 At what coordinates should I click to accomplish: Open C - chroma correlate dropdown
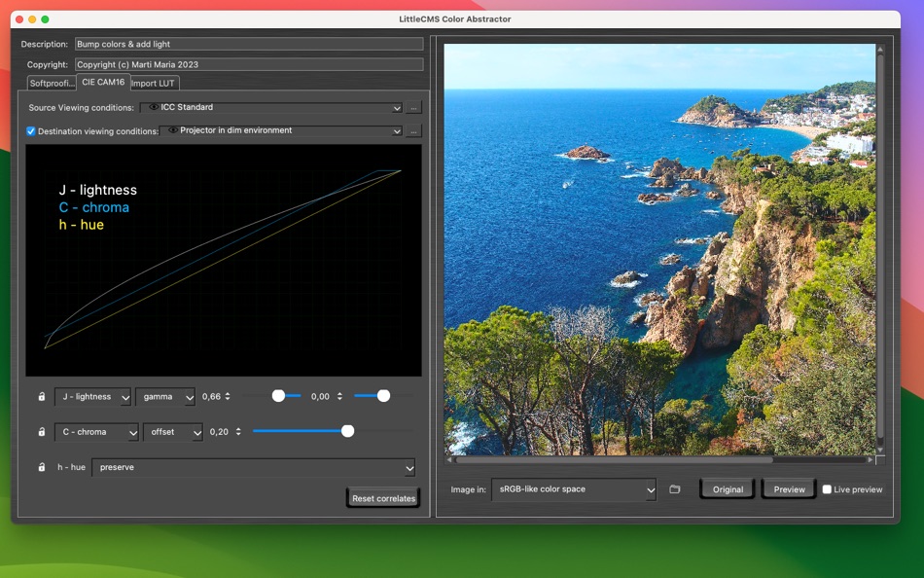point(96,432)
